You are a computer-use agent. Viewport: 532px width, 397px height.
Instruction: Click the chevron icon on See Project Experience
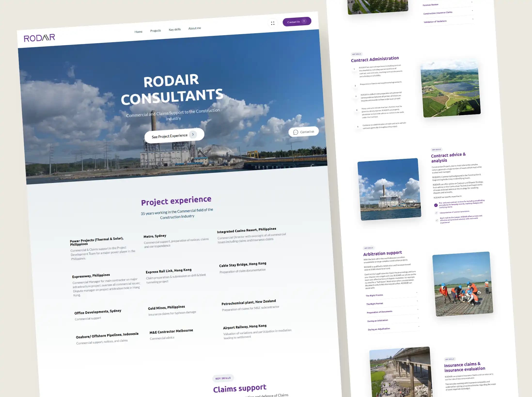click(193, 134)
